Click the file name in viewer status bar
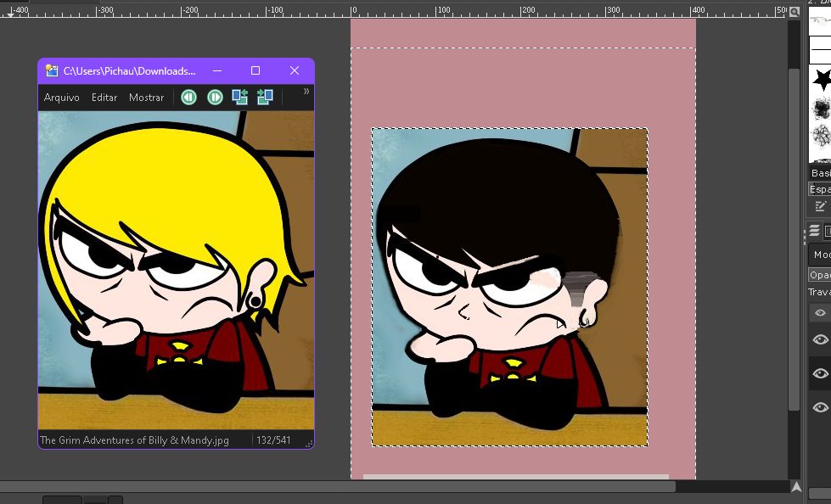Screen dimensions: 831x504 [x=135, y=440]
